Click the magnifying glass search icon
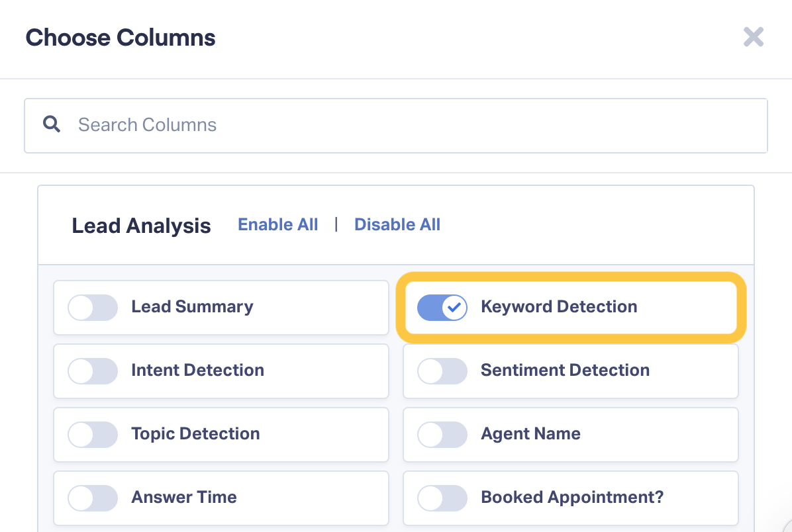The width and height of the screenshot is (792, 532). point(52,124)
